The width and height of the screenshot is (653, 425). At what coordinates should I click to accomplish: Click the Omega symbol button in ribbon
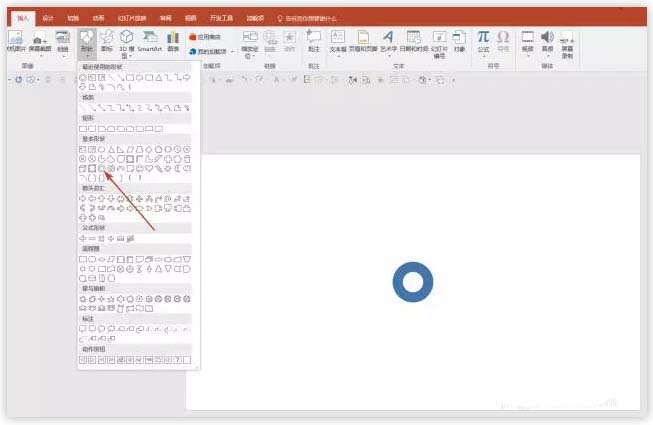pyautogui.click(x=503, y=41)
